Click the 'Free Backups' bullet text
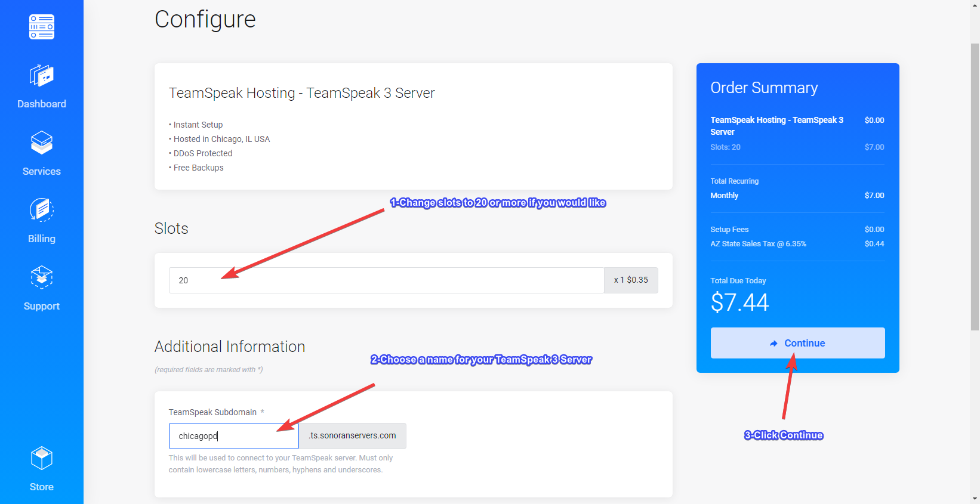The height and width of the screenshot is (504, 980). [x=199, y=168]
